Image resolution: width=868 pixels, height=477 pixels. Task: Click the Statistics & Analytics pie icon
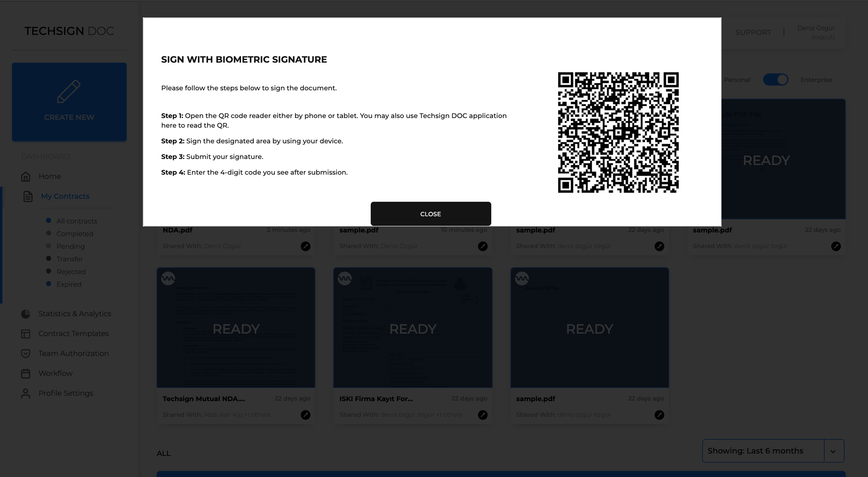click(26, 314)
